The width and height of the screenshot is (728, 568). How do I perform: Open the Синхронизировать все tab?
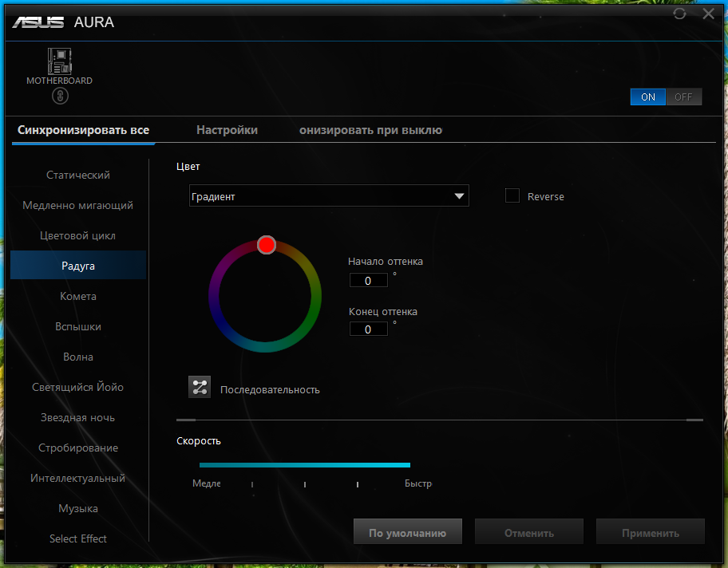[x=83, y=130]
